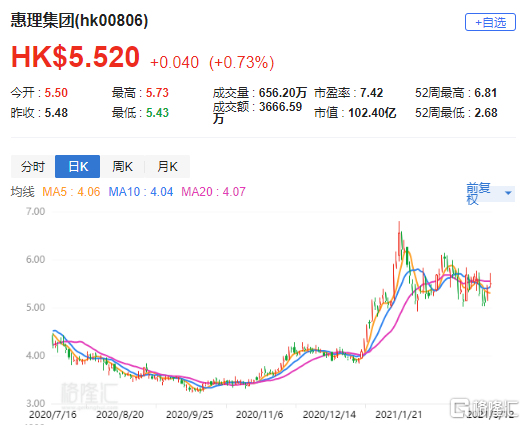Click the 2020/12/14 date axis label
525x425 pixels.
pos(329,415)
